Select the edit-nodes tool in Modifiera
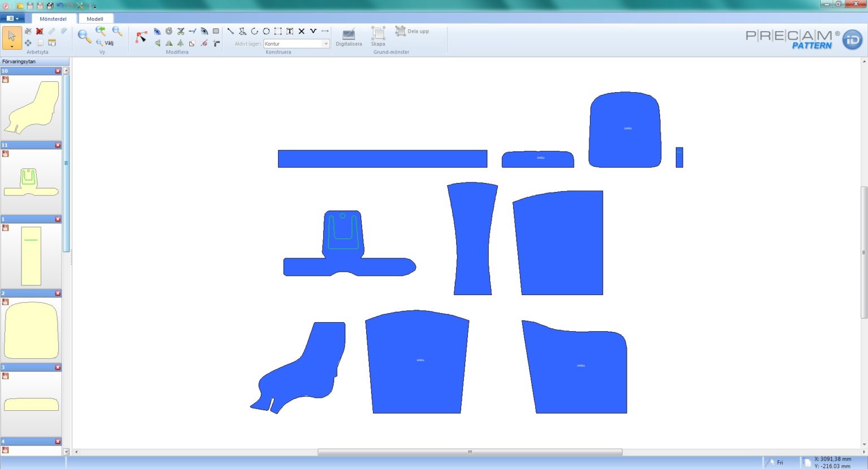Screen dimensions: 868x469 (x=141, y=37)
